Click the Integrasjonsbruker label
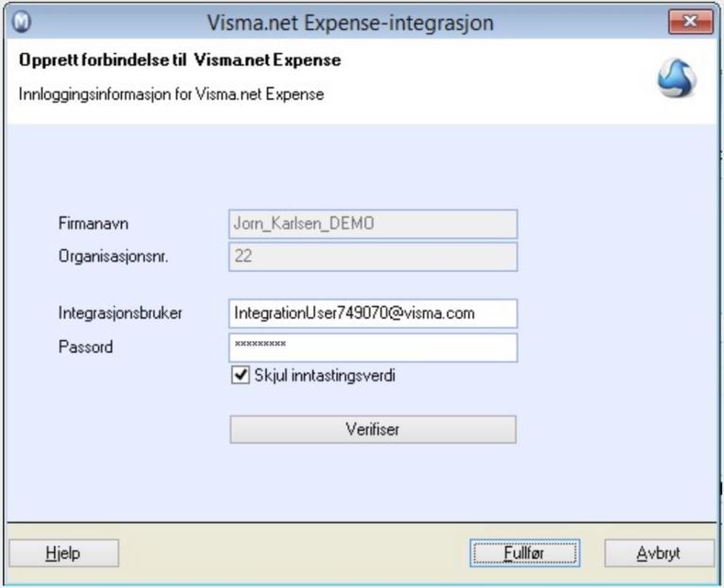 pos(119,313)
